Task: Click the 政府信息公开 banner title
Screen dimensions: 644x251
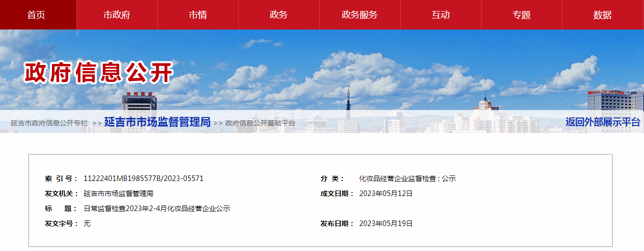Action: pyautogui.click(x=98, y=72)
